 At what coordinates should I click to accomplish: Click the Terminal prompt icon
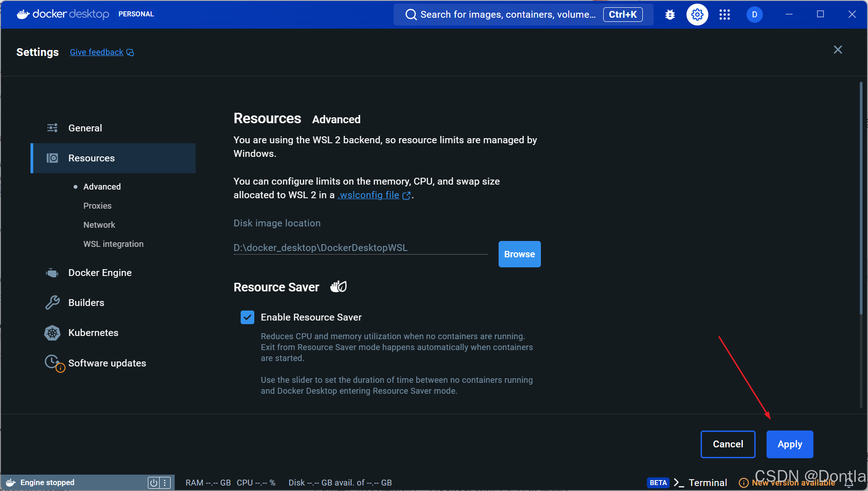click(x=679, y=483)
